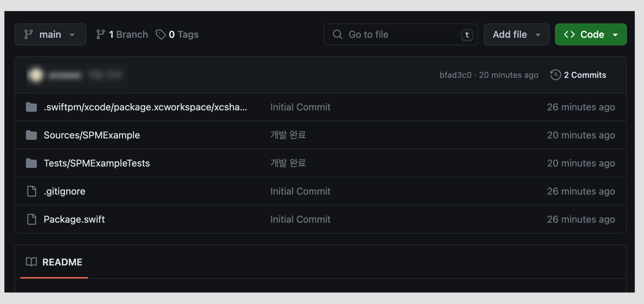Open the green Code dropdown
The image size is (644, 304).
point(591,34)
